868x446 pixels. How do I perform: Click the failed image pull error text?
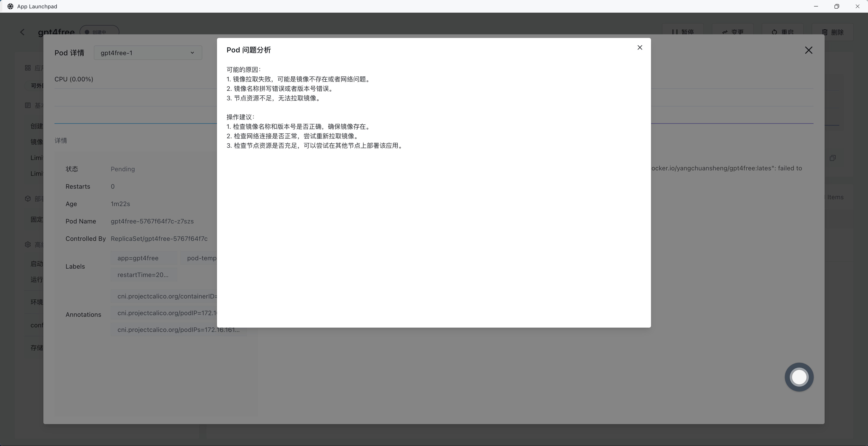click(x=726, y=168)
